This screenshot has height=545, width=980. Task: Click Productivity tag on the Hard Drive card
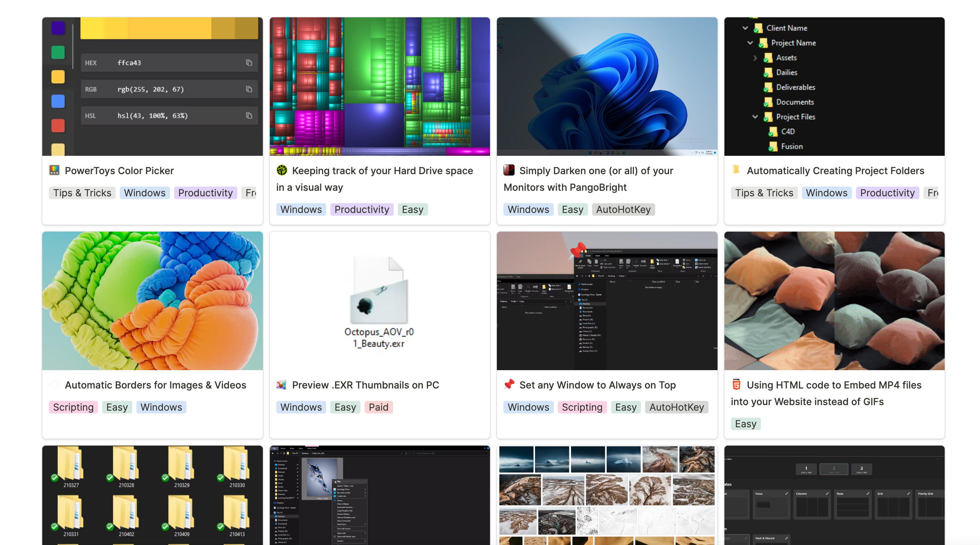(362, 209)
